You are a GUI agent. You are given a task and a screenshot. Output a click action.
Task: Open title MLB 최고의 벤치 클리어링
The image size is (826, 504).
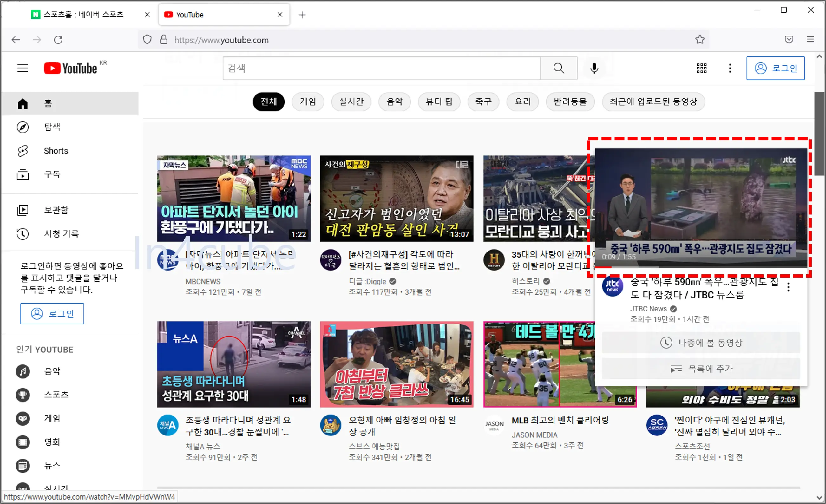[560, 420]
